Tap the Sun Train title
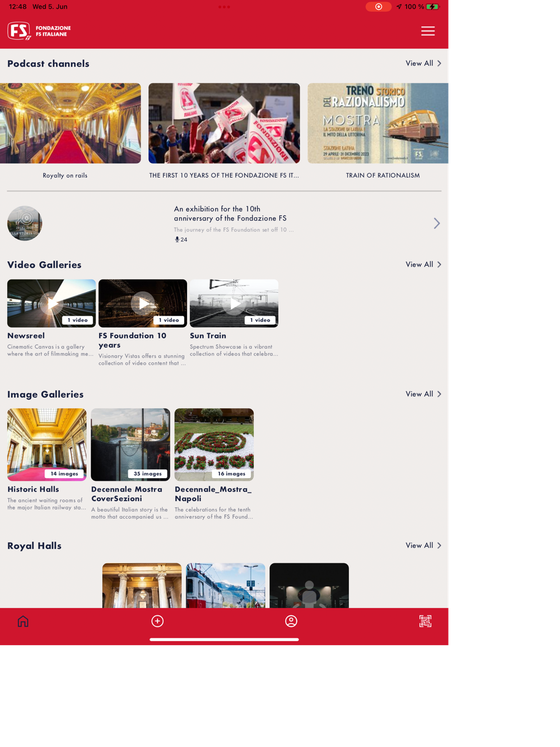The height and width of the screenshot is (747, 560). coord(208,335)
